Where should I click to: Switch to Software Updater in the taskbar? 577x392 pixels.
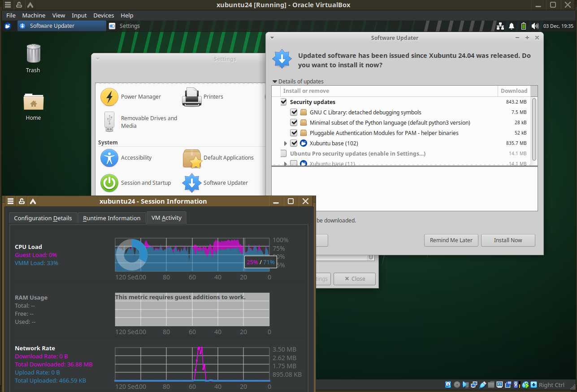click(62, 26)
